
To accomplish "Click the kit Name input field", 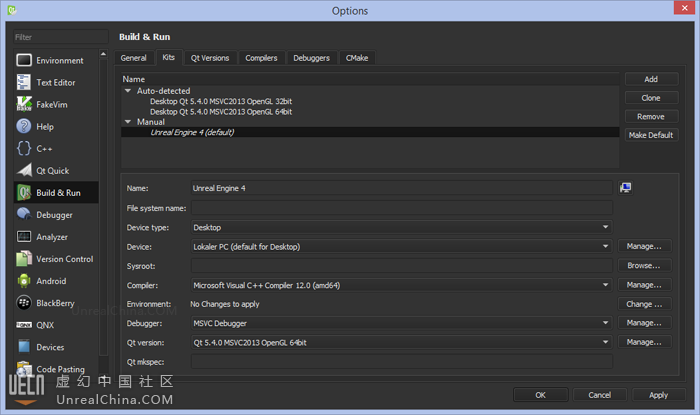I will (401, 188).
